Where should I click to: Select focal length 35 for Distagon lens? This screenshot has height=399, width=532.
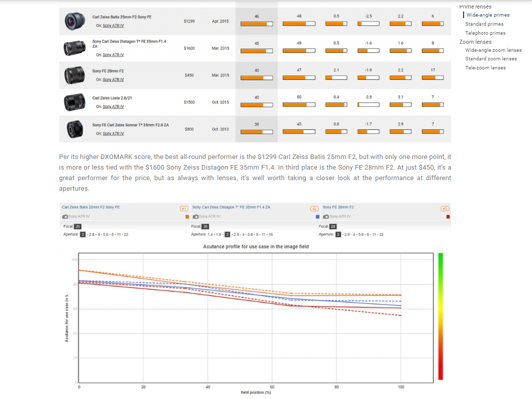pyautogui.click(x=205, y=226)
